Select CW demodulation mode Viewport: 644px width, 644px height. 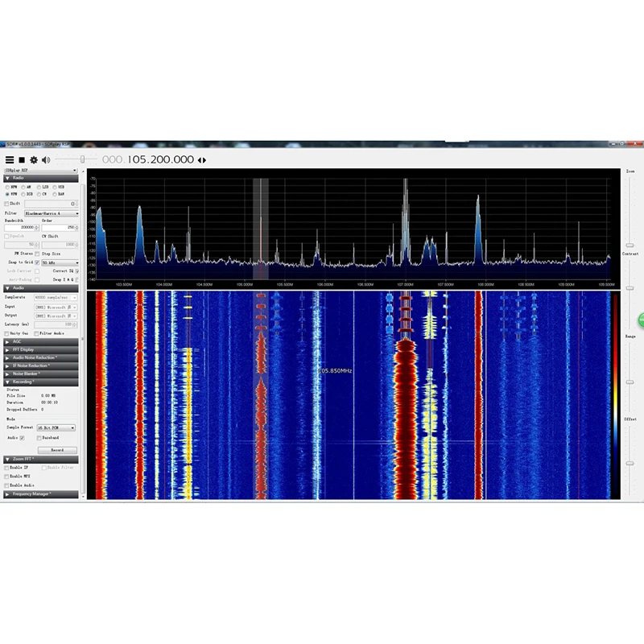coord(39,194)
